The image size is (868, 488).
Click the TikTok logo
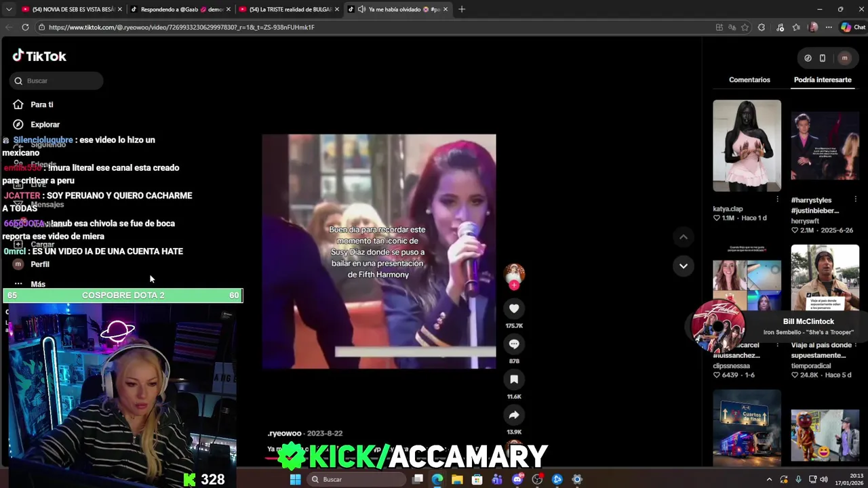coord(39,56)
